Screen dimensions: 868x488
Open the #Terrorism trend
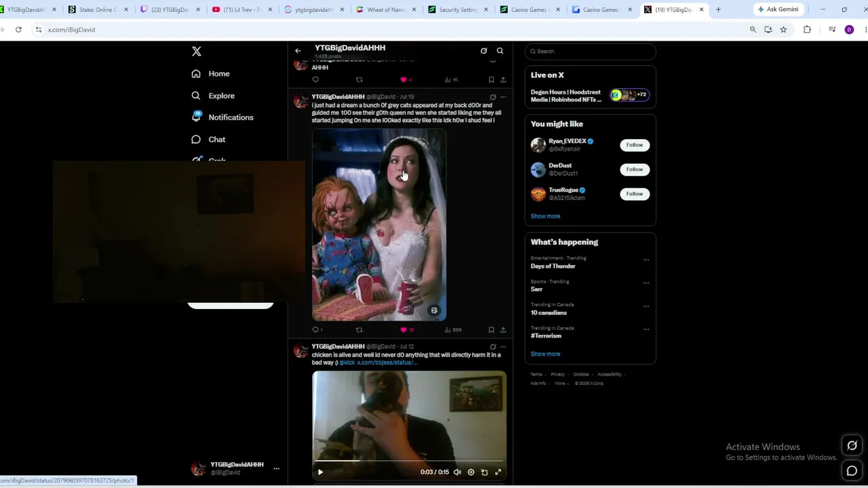(x=546, y=336)
